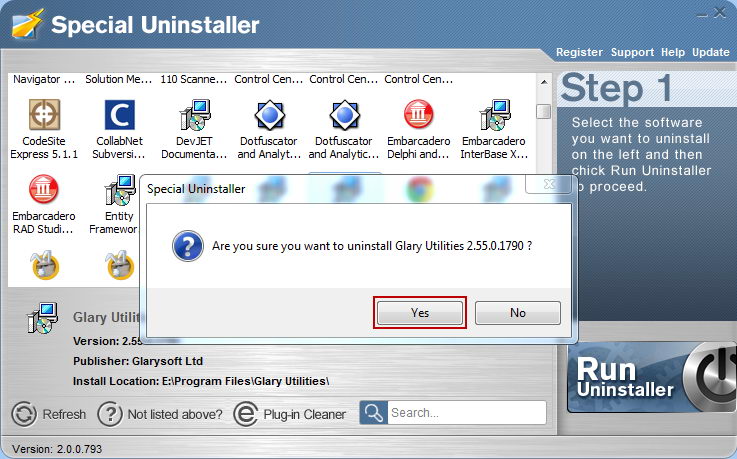This screenshot has height=459, width=737.
Task: Minimize the Special Uninstaller window
Action: 702,14
